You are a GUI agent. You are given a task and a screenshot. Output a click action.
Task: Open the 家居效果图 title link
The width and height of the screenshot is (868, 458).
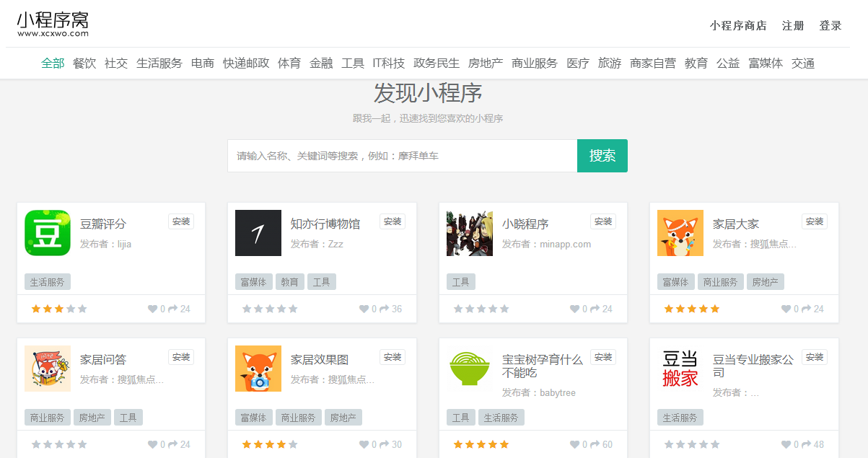click(x=320, y=359)
